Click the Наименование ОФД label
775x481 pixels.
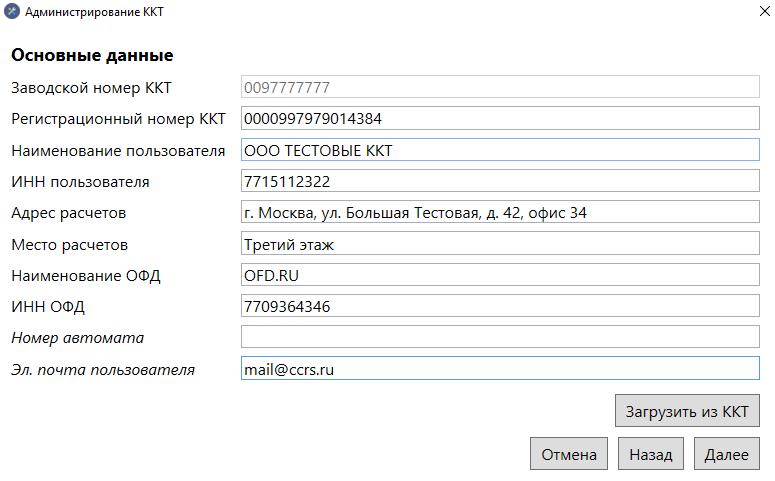[x=86, y=276]
